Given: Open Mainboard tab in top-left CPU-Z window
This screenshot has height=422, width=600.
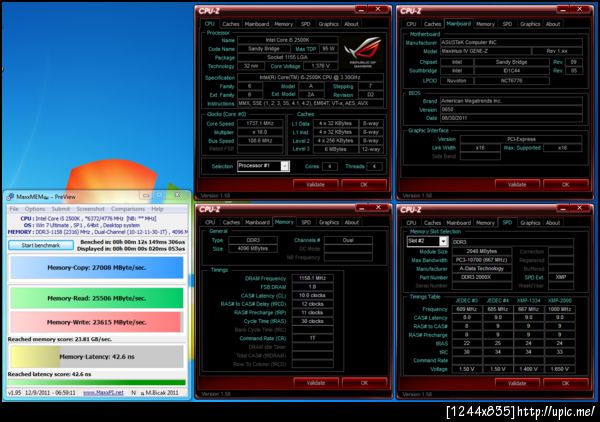Looking at the screenshot, I should click(257, 24).
